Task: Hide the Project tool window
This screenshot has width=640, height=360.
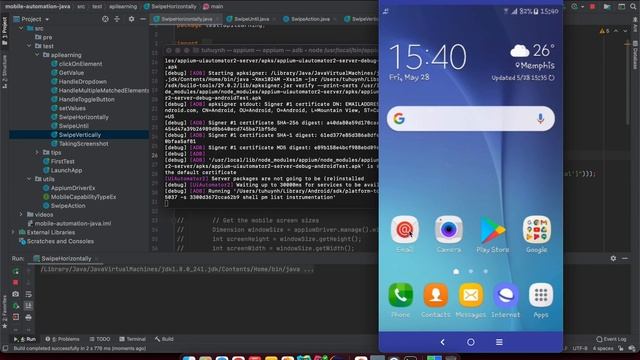Action: point(143,19)
